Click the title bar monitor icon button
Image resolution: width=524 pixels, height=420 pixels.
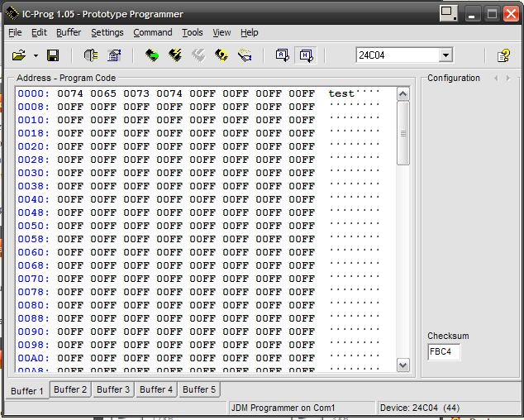tap(448, 14)
